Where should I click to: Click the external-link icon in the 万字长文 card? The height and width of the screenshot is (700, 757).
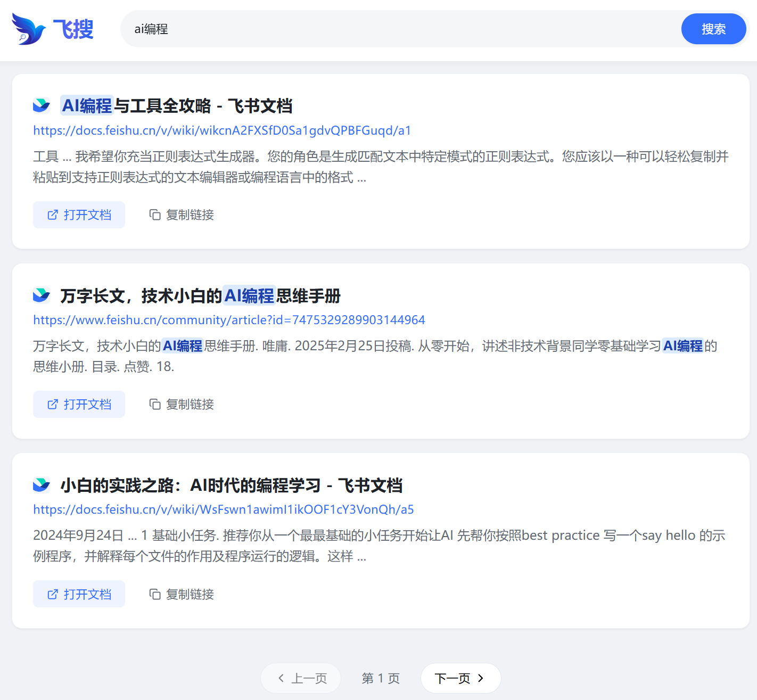click(x=53, y=404)
